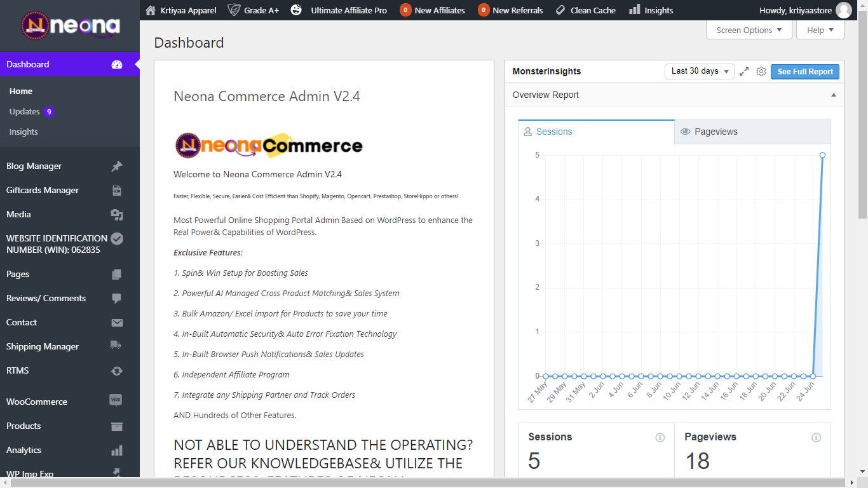Screen dimensions: 868x488
Task: Open Updates in the Dashboard submenu
Action: pyautogui.click(x=32, y=111)
